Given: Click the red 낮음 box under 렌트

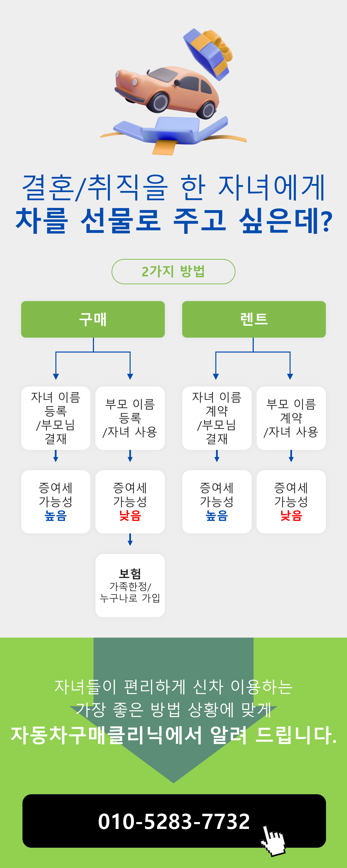Looking at the screenshot, I should point(291,502).
